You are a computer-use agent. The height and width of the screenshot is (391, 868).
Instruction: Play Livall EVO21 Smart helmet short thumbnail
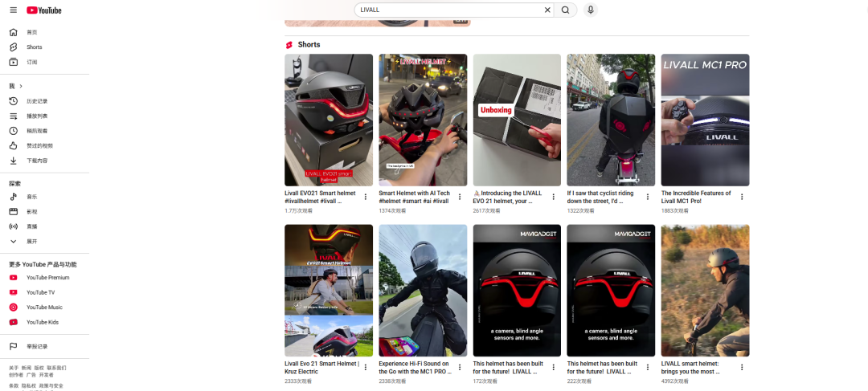point(329,120)
